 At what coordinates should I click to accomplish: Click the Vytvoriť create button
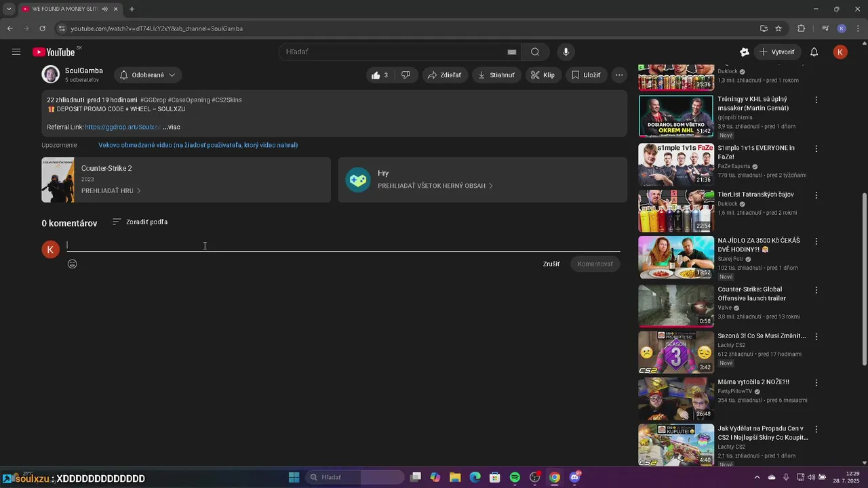click(x=777, y=52)
